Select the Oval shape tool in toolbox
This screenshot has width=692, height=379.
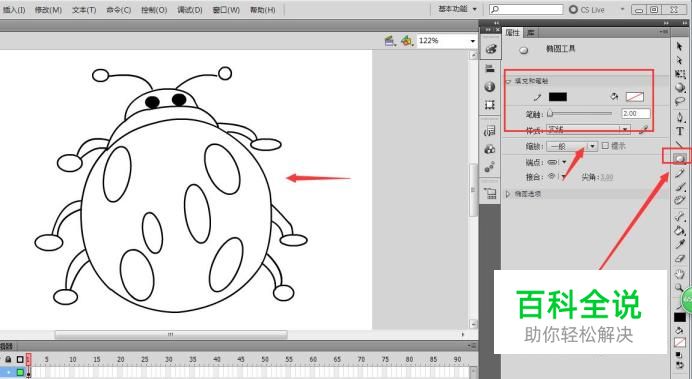point(680,158)
